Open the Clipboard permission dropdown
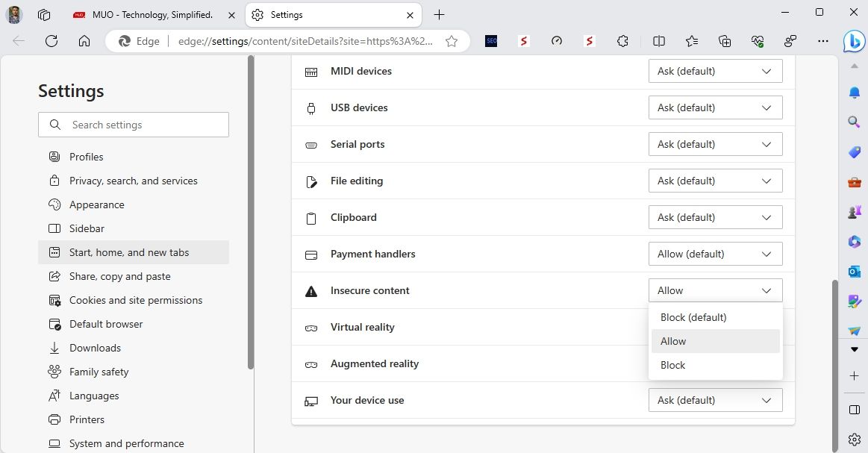The height and width of the screenshot is (453, 868). coord(715,217)
